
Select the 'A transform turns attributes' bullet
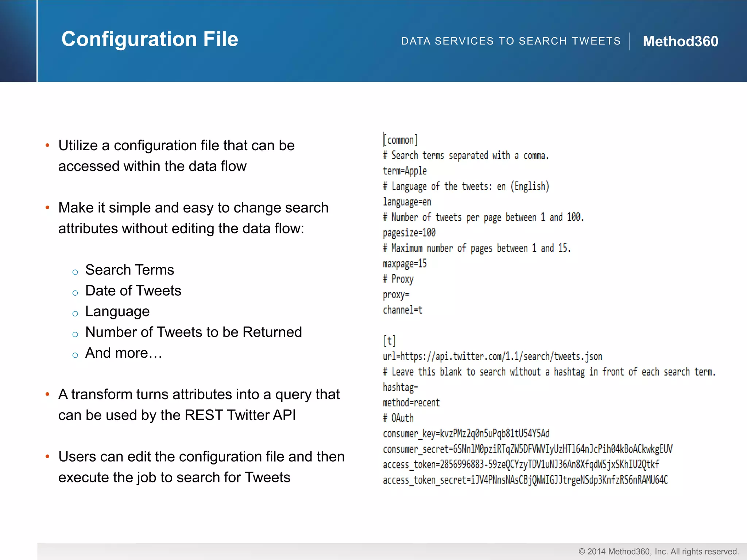coord(199,405)
